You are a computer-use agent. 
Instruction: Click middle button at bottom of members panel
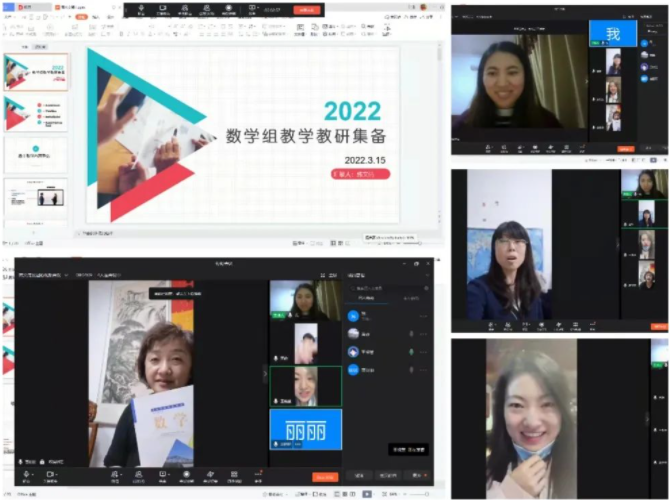(x=388, y=475)
